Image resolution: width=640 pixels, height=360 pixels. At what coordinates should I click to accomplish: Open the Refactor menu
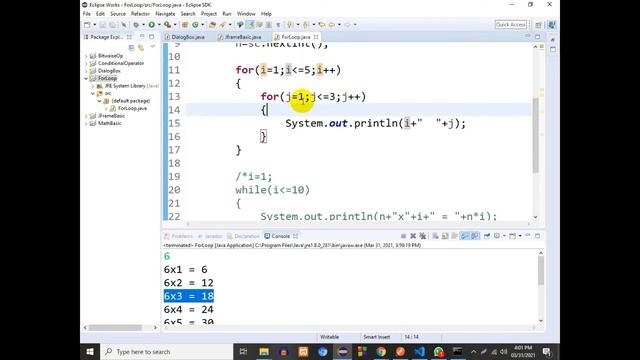140,14
